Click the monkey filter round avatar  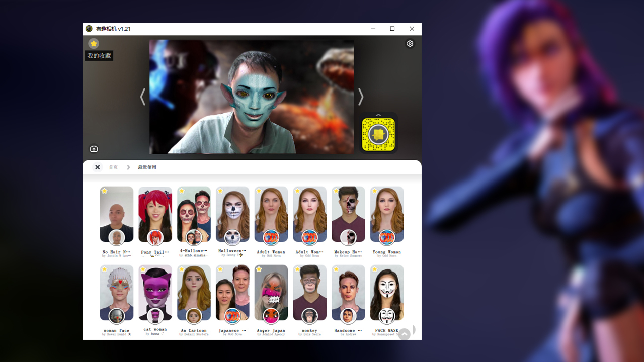point(309,316)
